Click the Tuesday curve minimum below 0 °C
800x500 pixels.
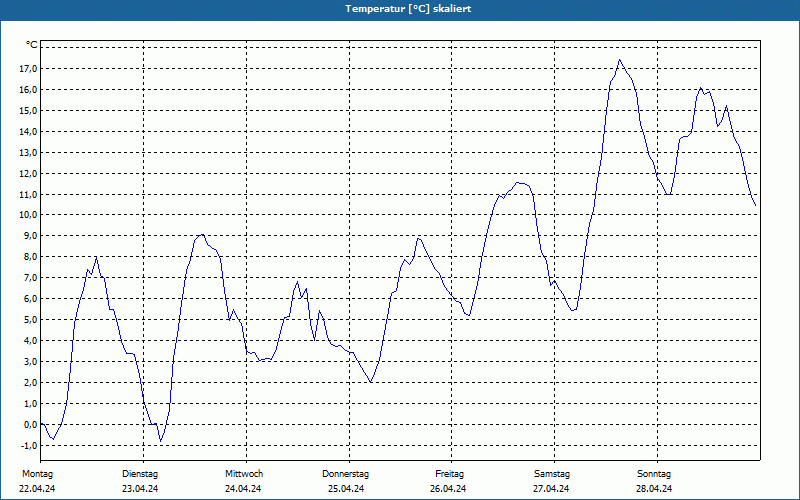[161, 441]
